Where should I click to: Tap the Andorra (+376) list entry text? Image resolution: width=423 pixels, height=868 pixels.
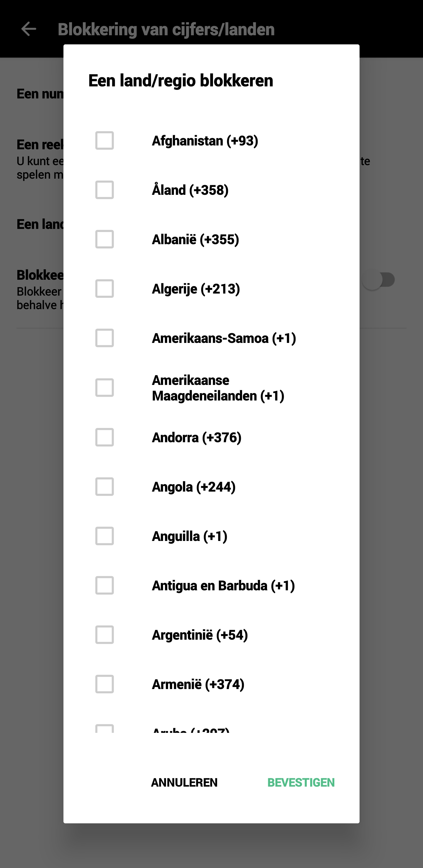pyautogui.click(x=197, y=438)
